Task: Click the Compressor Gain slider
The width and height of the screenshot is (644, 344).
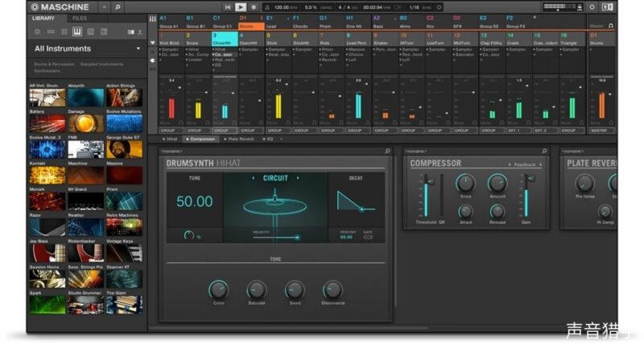Action: click(x=526, y=196)
